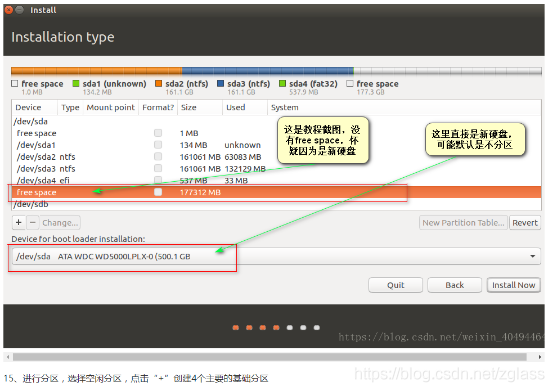Click the scrollbar right arrow
This screenshot has height=392, width=554.
click(540, 357)
